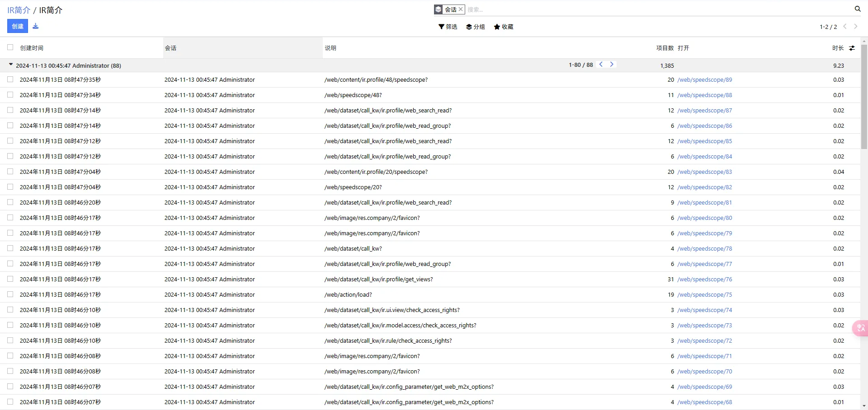This screenshot has width=868, height=410.
Task: Click the vertical scrollbar thumb
Action: [x=864, y=95]
